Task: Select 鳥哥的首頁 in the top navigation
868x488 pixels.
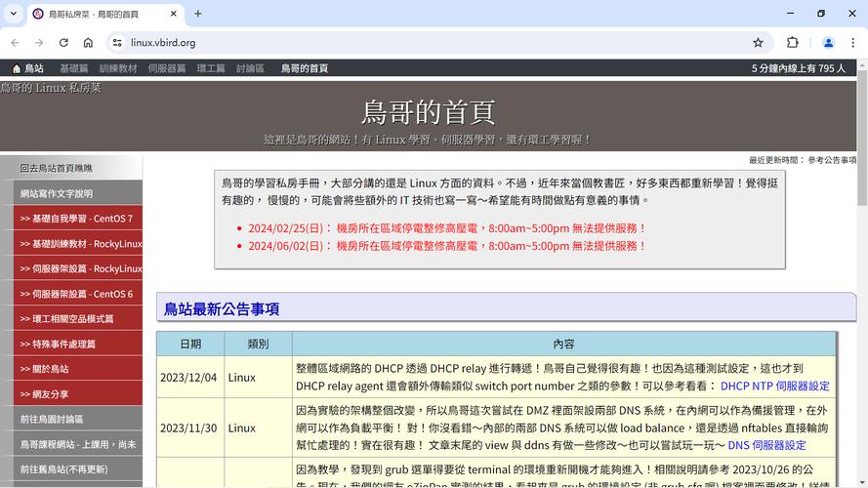Action: pos(304,68)
